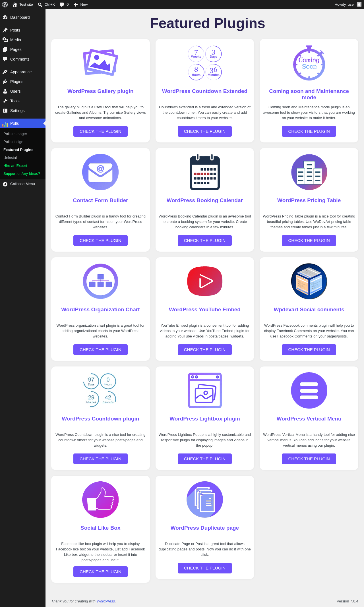
Task: Open the WordPress Vertical Menu title link
Action: [x=309, y=419]
